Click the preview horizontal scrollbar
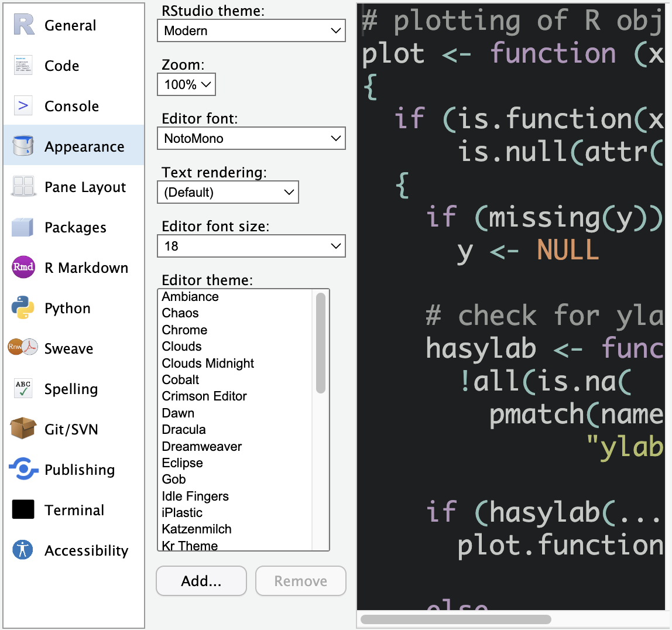The width and height of the screenshot is (672, 630). pos(455,619)
